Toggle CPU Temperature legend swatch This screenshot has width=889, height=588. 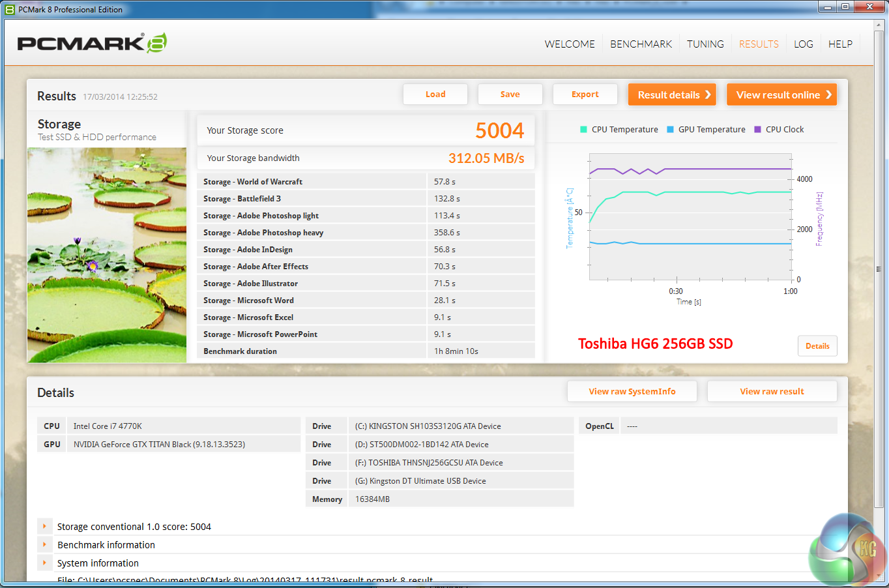click(x=583, y=130)
